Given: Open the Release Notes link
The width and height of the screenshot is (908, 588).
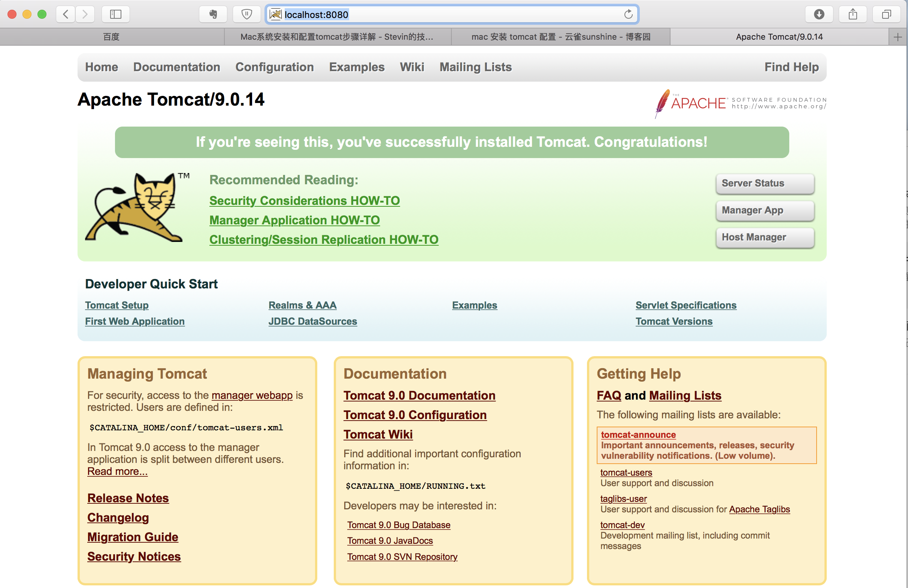Looking at the screenshot, I should click(x=128, y=498).
